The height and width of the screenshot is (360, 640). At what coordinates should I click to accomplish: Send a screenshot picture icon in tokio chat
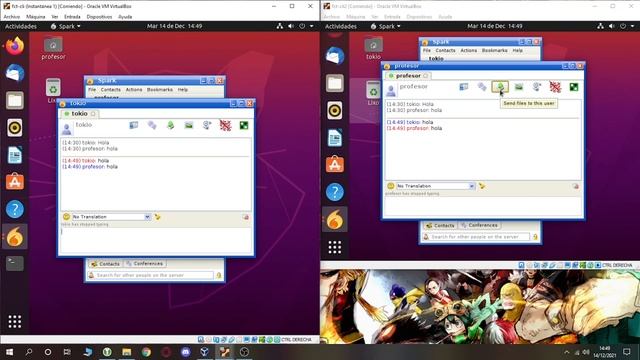tap(189, 125)
